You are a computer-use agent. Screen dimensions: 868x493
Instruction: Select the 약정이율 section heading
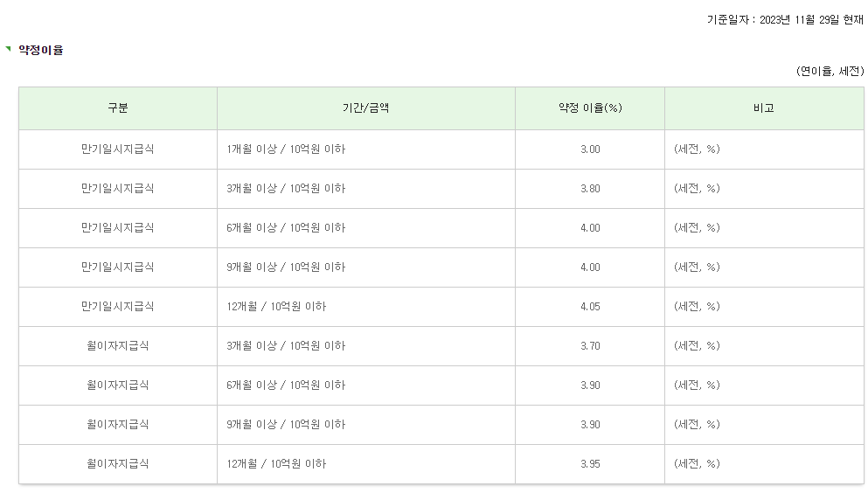pyautogui.click(x=41, y=51)
